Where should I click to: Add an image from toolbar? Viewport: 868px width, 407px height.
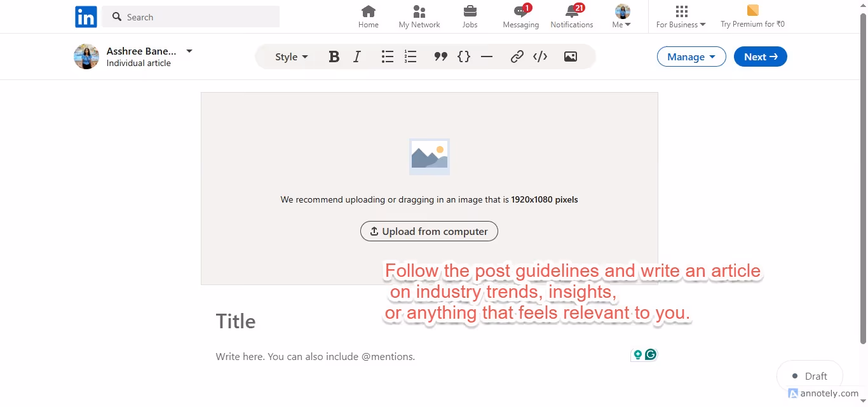coord(571,57)
